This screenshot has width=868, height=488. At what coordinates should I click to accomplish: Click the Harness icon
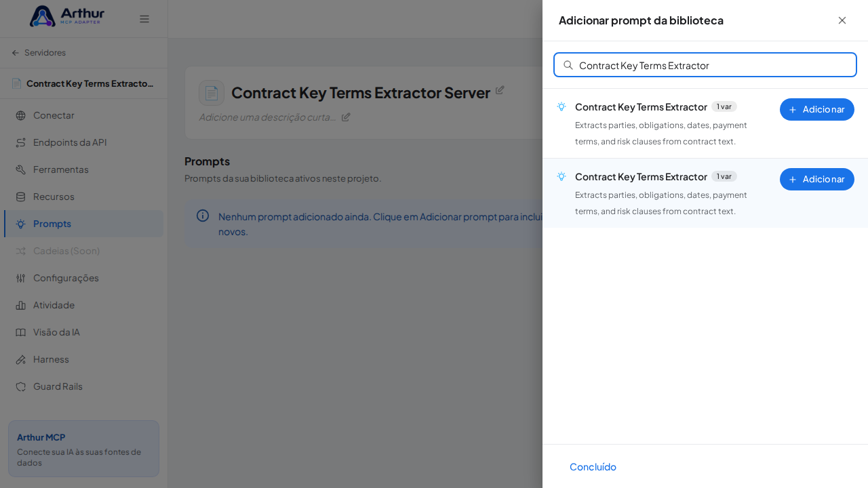click(20, 359)
